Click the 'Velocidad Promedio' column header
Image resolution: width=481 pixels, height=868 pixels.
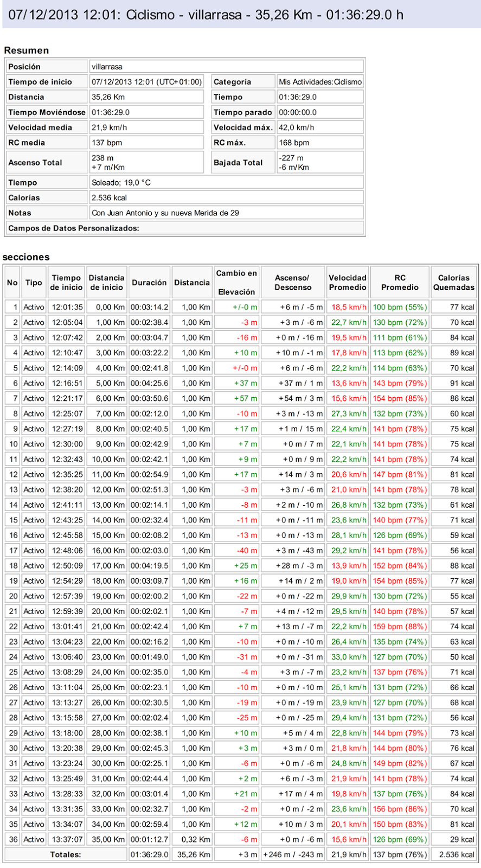348,283
